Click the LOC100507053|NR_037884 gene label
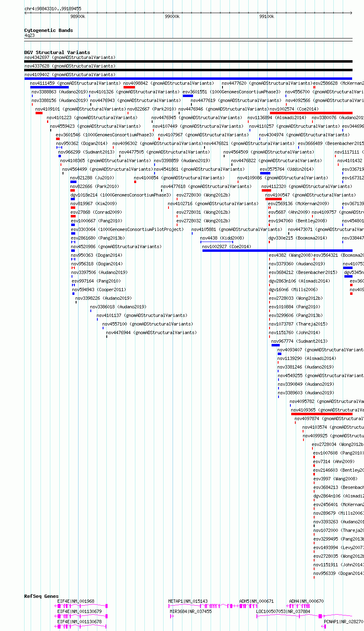The height and width of the screenshot is (631, 364). click(283, 611)
